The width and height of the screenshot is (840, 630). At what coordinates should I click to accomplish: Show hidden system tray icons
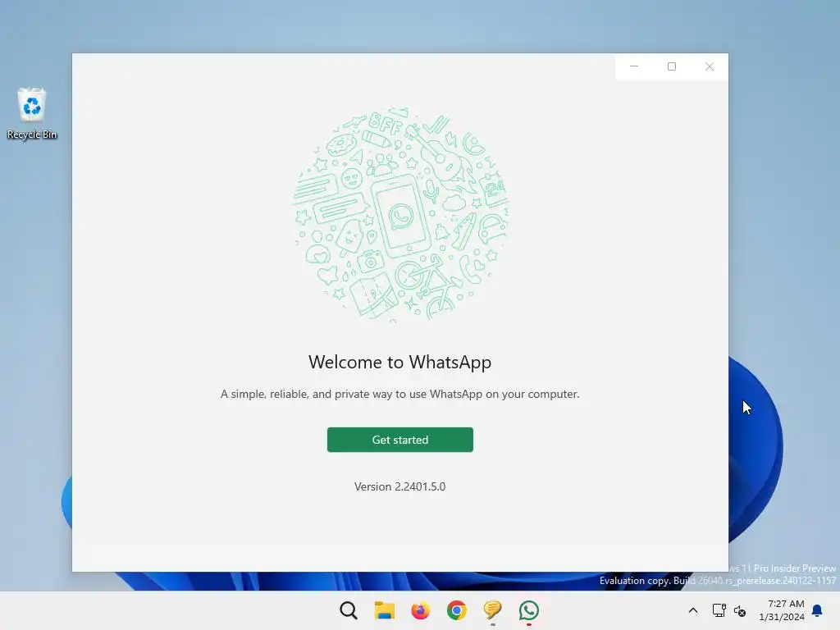692,610
